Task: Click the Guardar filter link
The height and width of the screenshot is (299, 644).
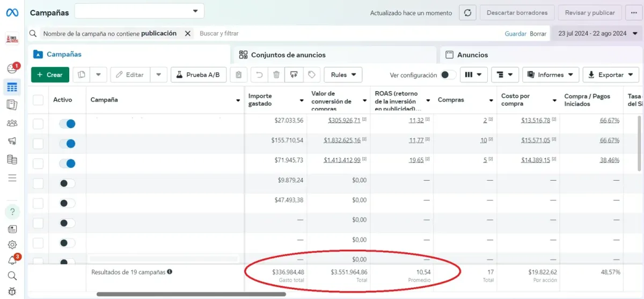Action: pyautogui.click(x=516, y=34)
